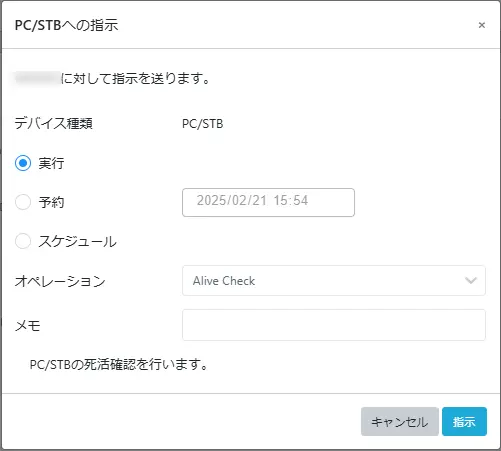The height and width of the screenshot is (451, 501).
Task: Click the blue 指示 button
Action: point(464,421)
